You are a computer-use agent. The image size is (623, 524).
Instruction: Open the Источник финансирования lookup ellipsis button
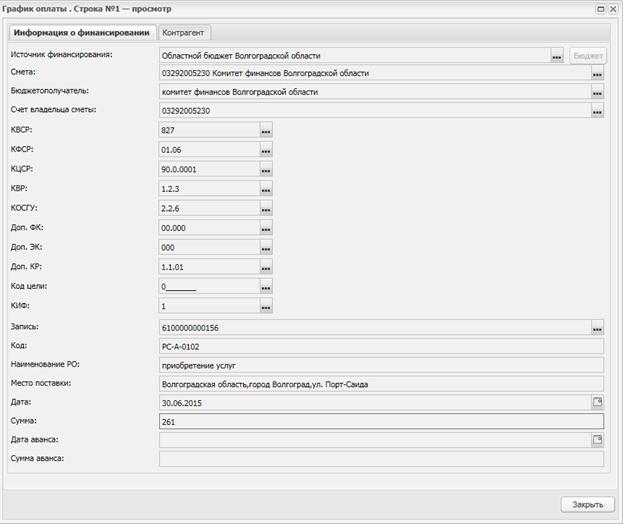[x=557, y=56]
